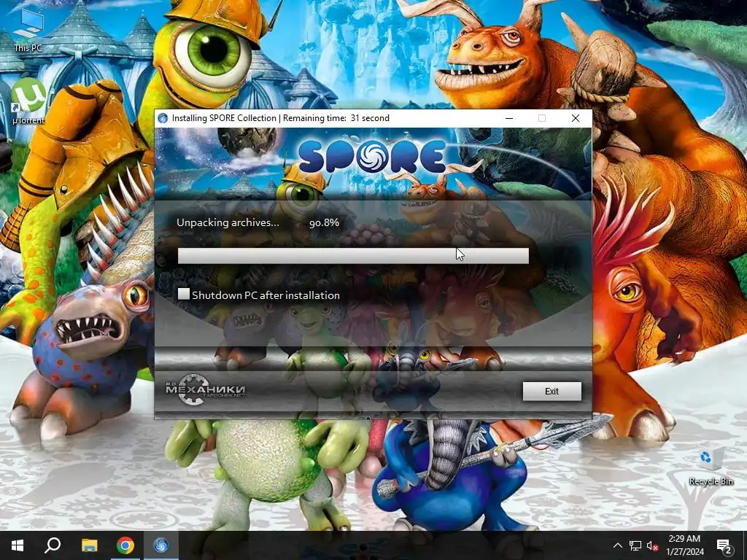Show hidden system tray icons
This screenshot has height=560, width=747.
[x=617, y=545]
